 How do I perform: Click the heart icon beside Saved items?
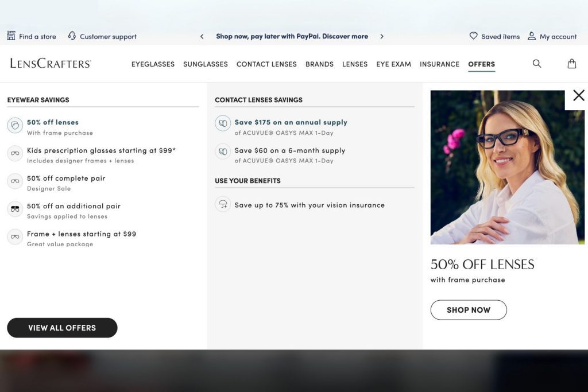pyautogui.click(x=473, y=36)
